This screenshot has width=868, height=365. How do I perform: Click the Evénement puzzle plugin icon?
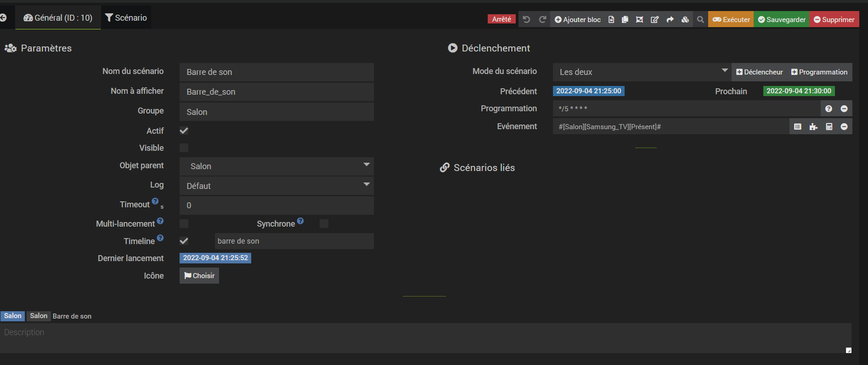[x=813, y=126]
